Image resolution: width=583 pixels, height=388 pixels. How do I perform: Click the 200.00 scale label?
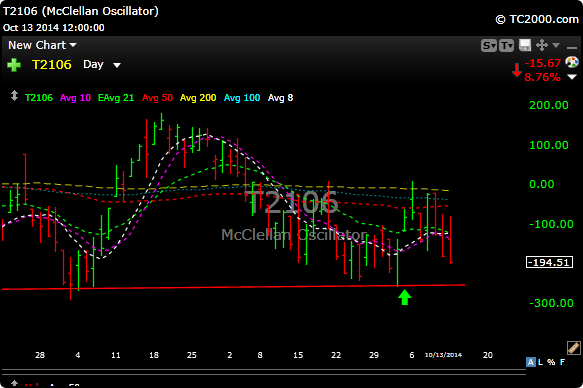[549, 105]
